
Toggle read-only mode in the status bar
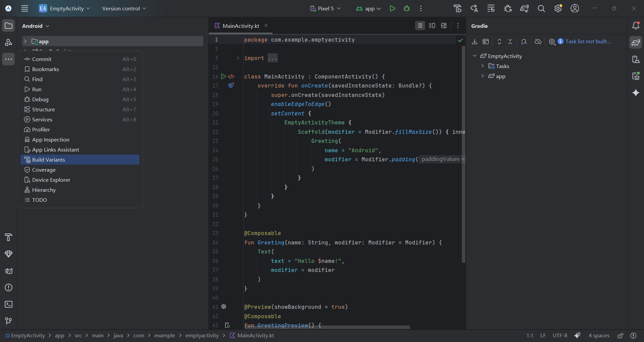620,335
